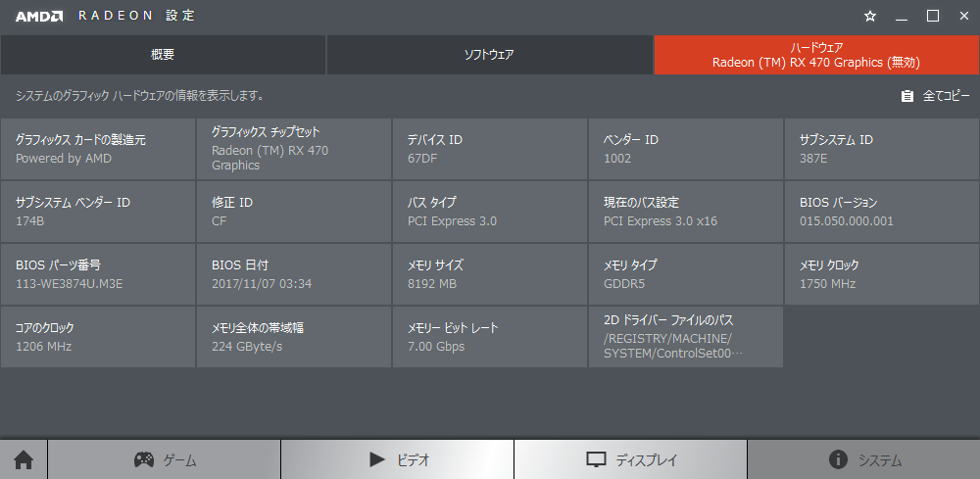The image size is (980, 479).
Task: Open the Home screen with the house icon
Action: pyautogui.click(x=24, y=460)
